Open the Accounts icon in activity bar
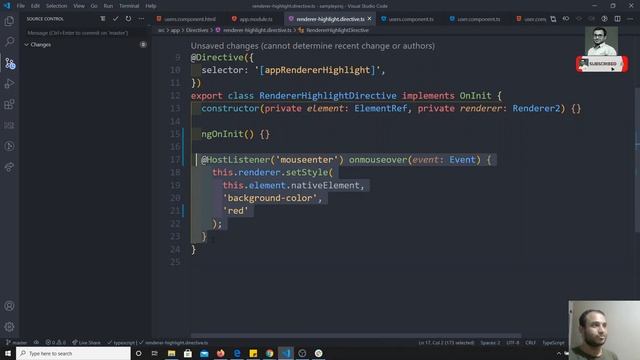The image size is (640, 360). coord(9,306)
